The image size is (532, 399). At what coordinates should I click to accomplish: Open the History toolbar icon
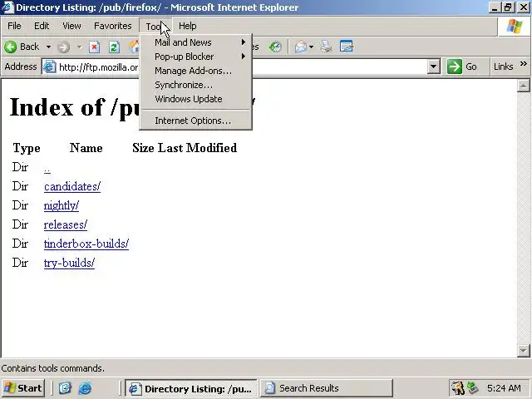coord(275,47)
